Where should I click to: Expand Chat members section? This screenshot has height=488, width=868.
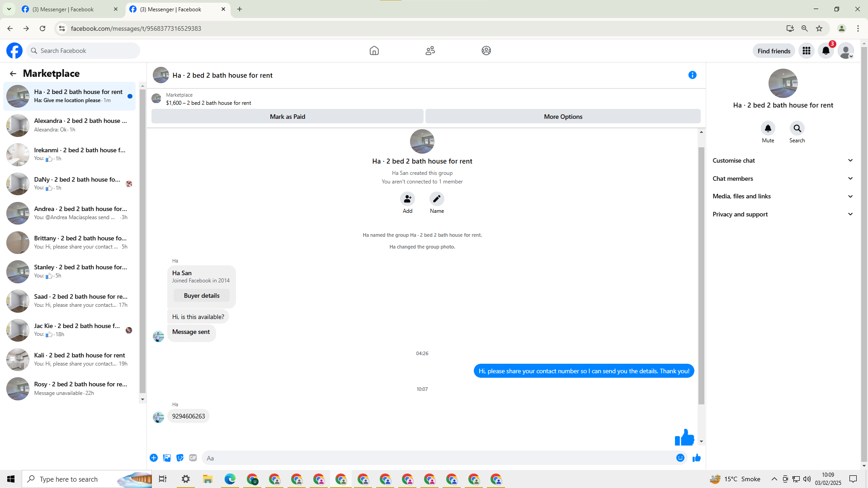pos(783,178)
